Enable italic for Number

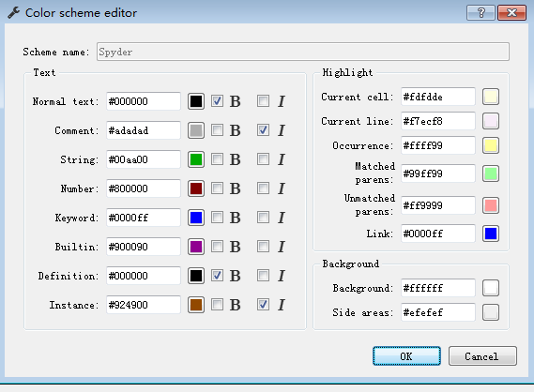tap(263, 188)
